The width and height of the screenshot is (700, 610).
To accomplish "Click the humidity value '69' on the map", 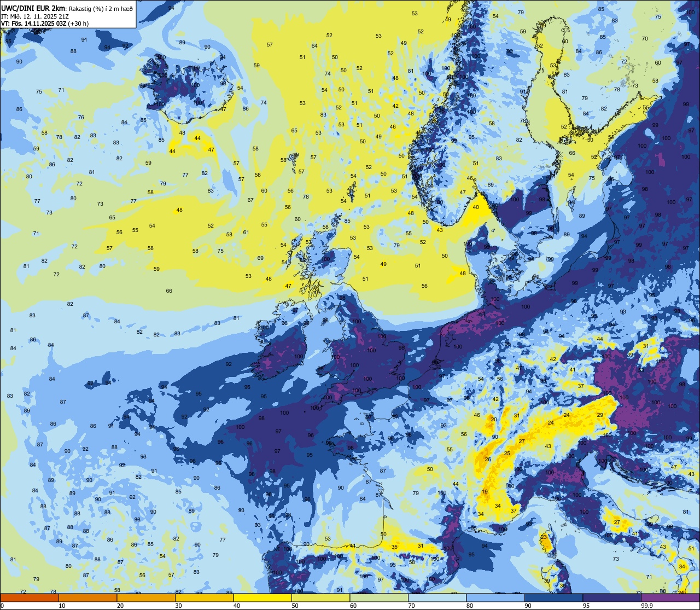I will coord(260,258).
